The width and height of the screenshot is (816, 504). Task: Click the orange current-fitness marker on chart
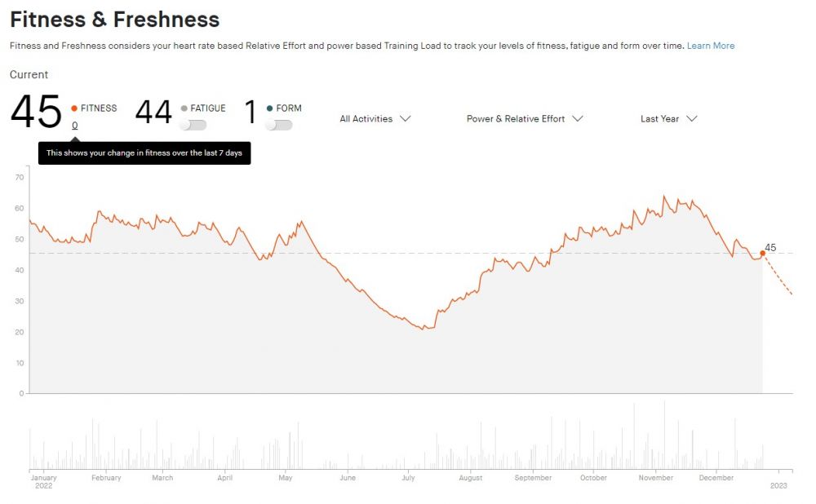click(x=763, y=254)
